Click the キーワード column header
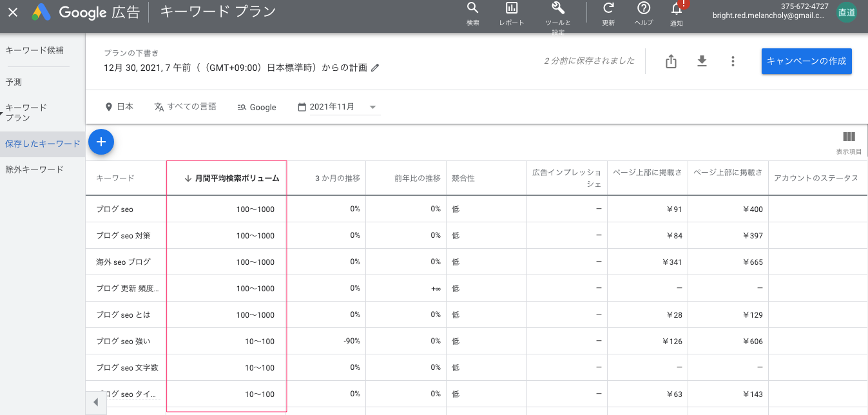 pyautogui.click(x=115, y=179)
